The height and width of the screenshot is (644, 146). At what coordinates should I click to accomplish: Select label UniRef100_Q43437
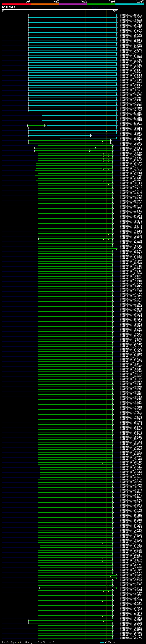pos(131,480)
